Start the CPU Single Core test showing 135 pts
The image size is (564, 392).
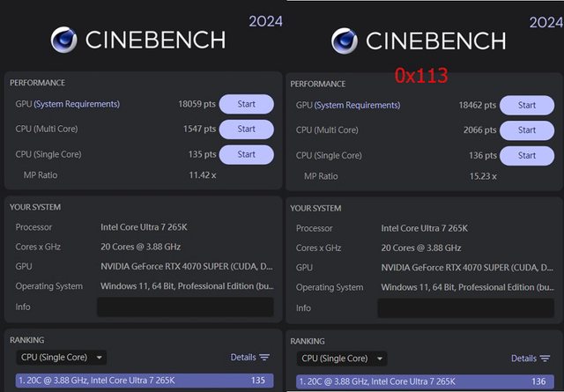[x=246, y=154]
